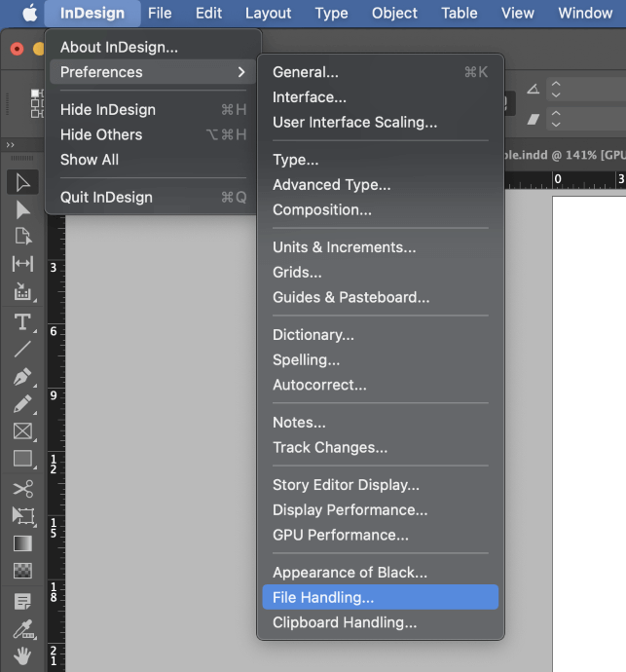Select the Selection tool arrow
This screenshot has width=626, height=672.
(22, 182)
